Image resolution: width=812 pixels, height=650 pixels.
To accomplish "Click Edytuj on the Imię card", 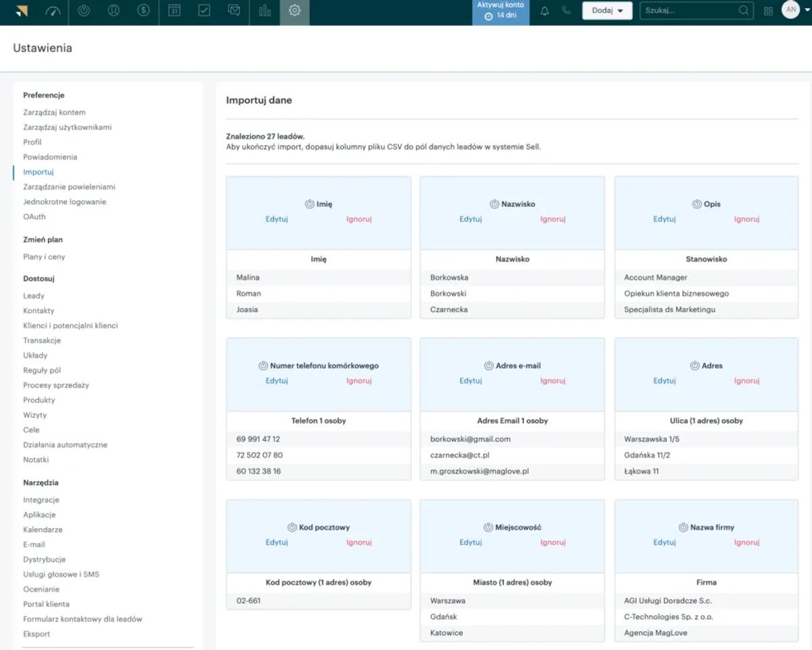I will 277,219.
